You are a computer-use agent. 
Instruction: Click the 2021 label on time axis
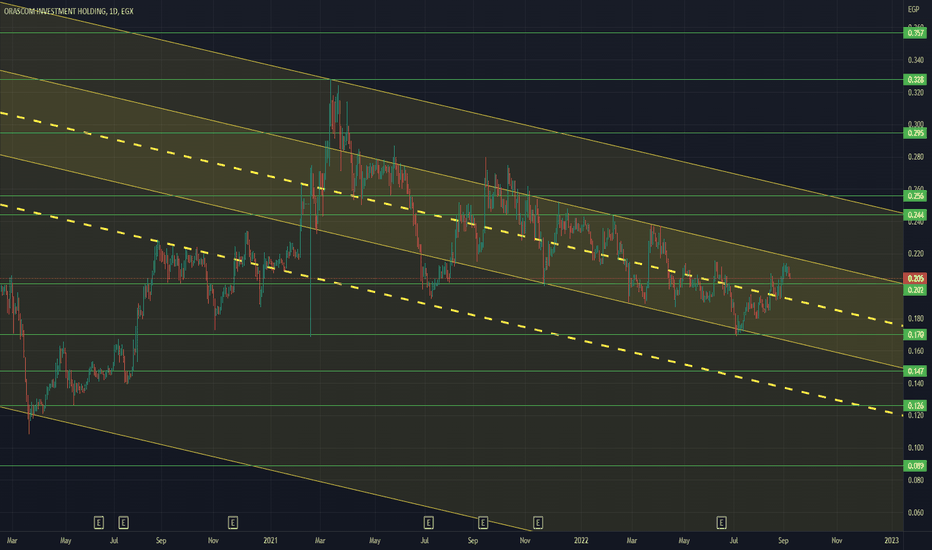tap(270, 540)
